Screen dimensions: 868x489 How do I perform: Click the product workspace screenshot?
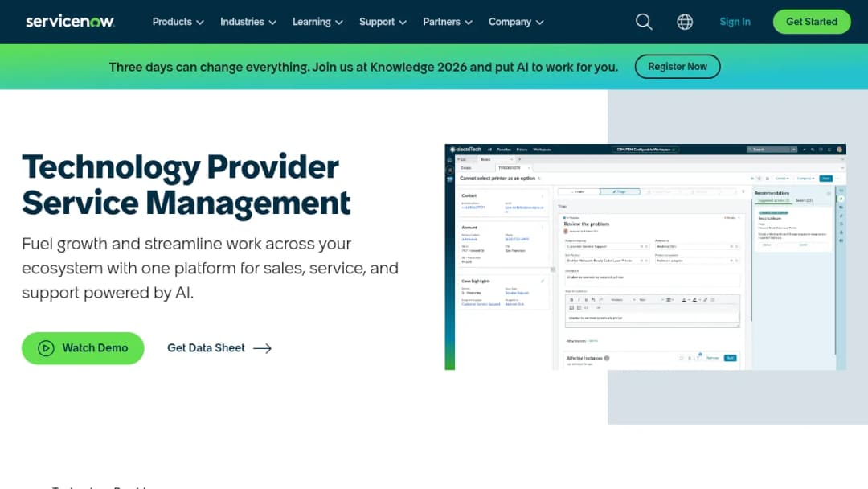point(645,257)
